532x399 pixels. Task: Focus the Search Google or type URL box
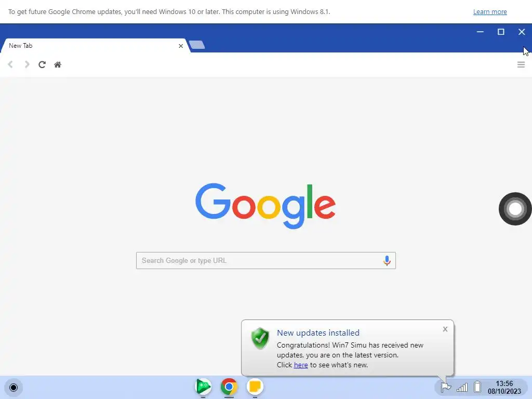[265, 261]
